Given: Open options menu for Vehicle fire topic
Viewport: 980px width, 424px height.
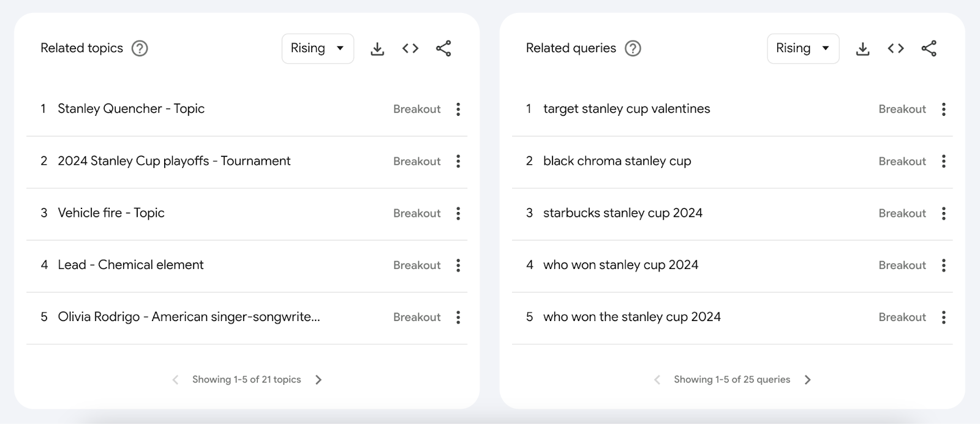Looking at the screenshot, I should [458, 213].
